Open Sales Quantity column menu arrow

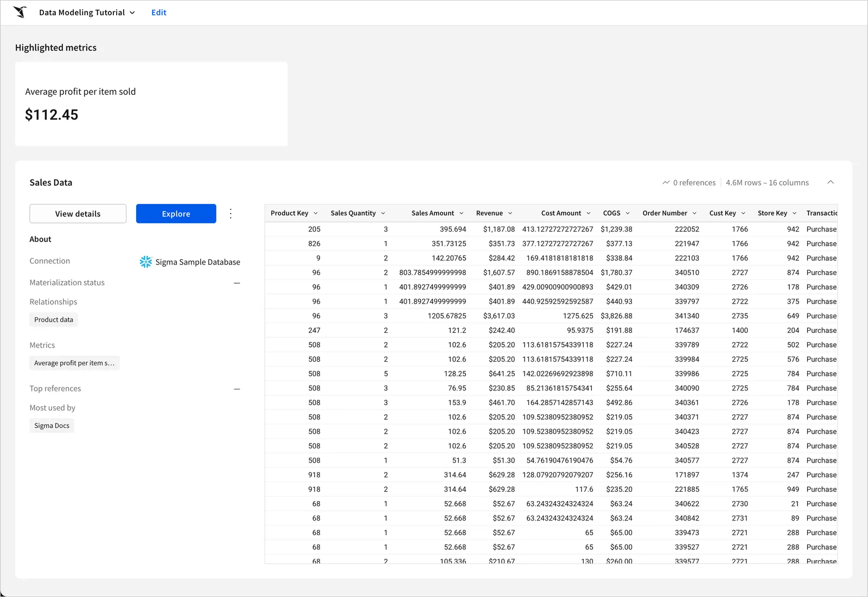(383, 213)
